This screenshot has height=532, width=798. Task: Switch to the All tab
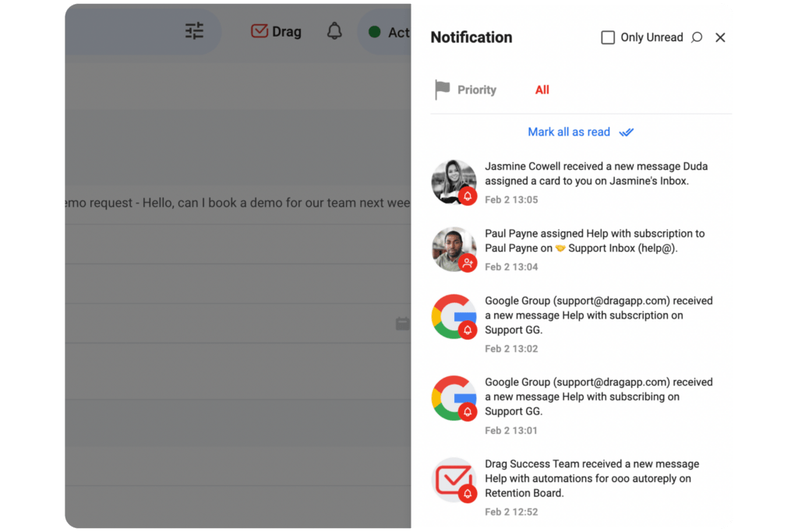pyautogui.click(x=542, y=90)
